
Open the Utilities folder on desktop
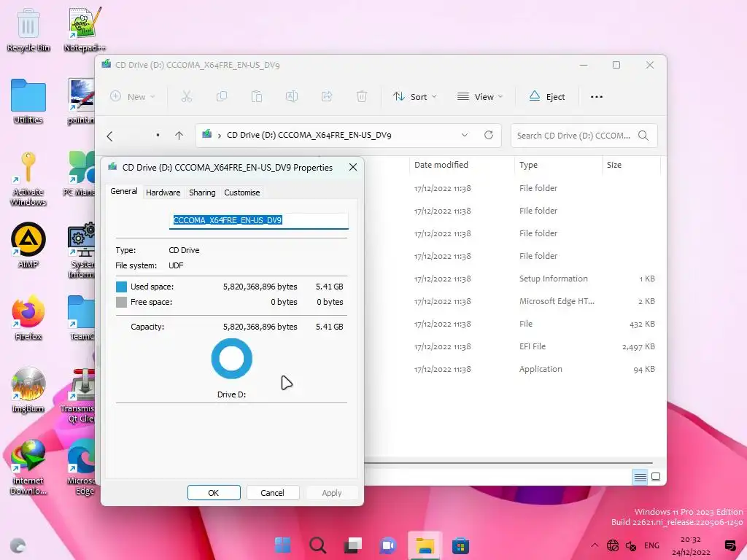28,102
